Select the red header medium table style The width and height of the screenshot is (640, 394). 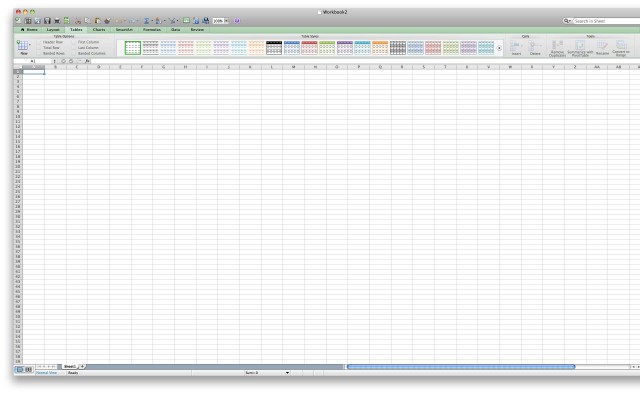(309, 48)
